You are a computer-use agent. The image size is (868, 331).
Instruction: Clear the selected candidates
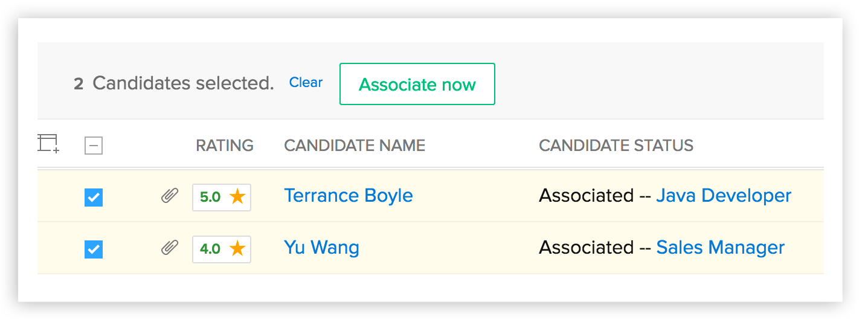[x=306, y=83]
